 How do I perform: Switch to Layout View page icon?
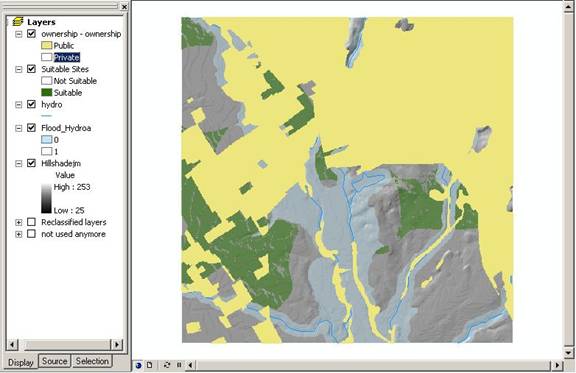pyautogui.click(x=150, y=365)
